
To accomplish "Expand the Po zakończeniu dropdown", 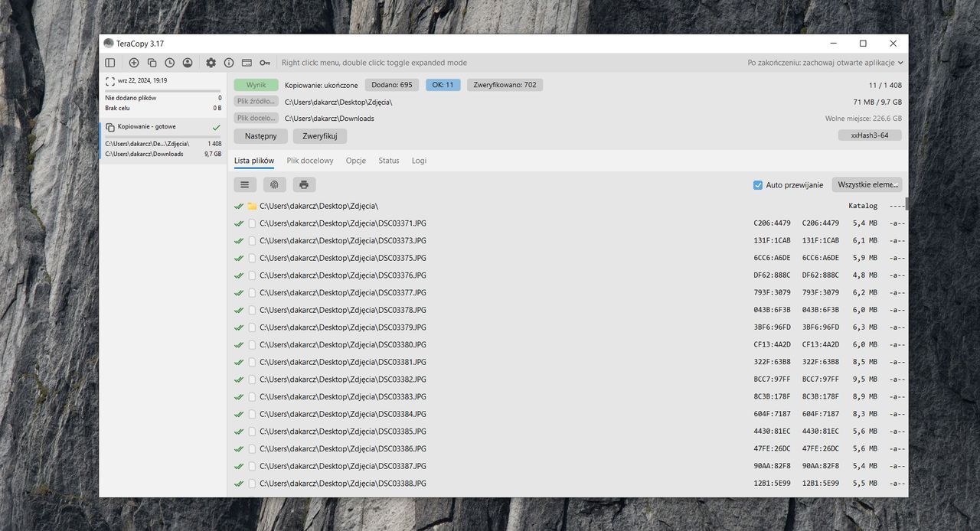I will pos(825,63).
